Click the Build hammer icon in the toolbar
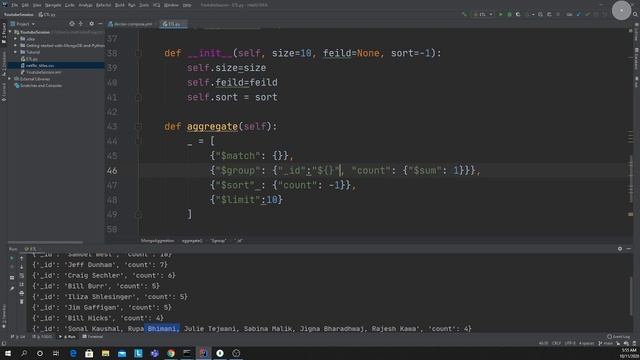Viewport: 640px width, 360px height. 464,14
